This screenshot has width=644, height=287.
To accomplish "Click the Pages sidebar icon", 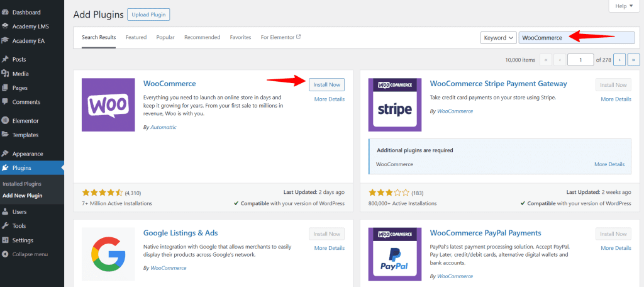I will tap(5, 87).
